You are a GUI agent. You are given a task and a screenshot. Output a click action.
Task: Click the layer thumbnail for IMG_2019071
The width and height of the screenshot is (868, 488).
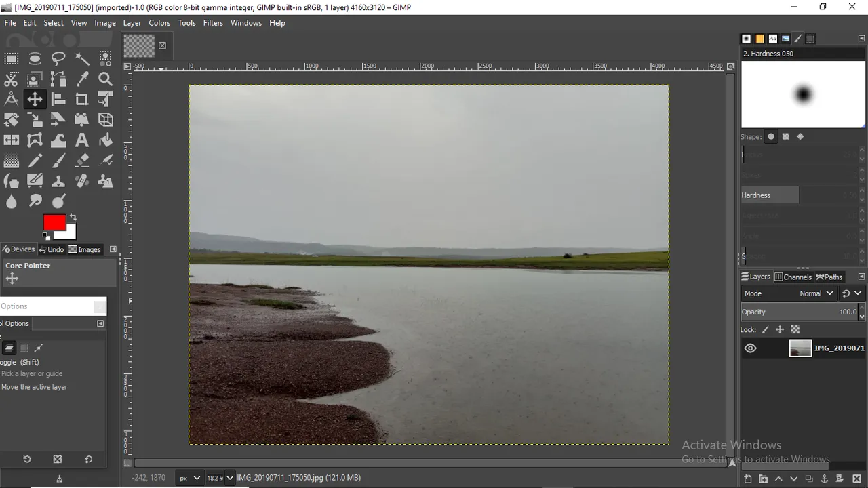(x=800, y=348)
